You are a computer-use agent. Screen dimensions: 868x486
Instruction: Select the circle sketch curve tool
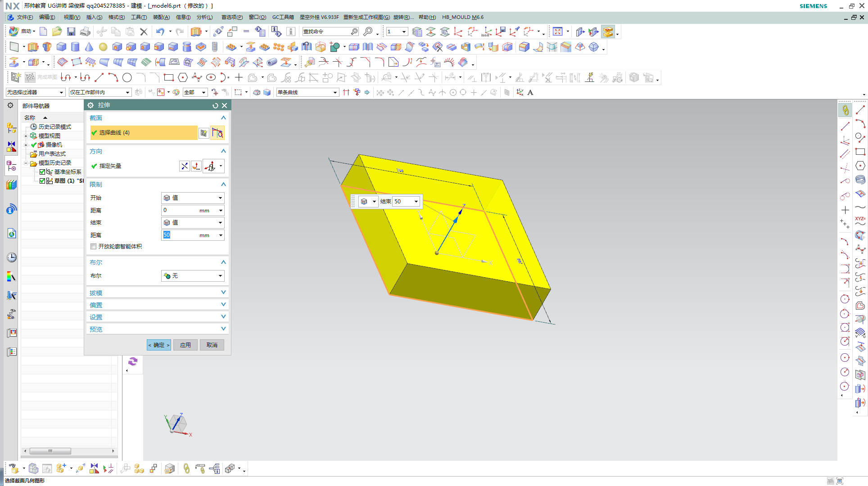click(127, 77)
